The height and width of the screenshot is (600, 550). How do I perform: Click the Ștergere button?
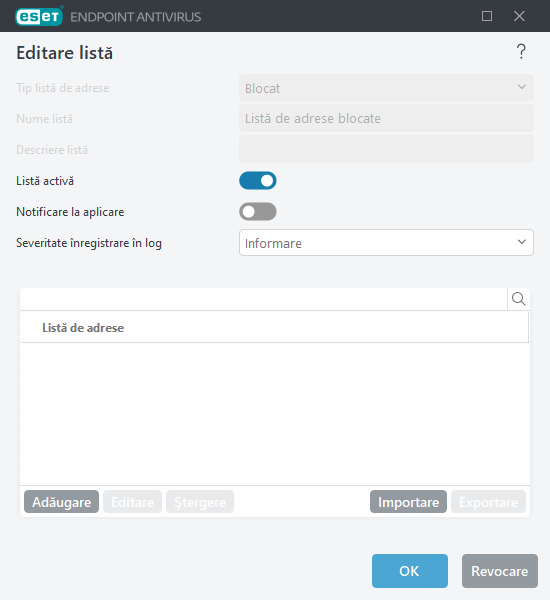[x=200, y=502]
